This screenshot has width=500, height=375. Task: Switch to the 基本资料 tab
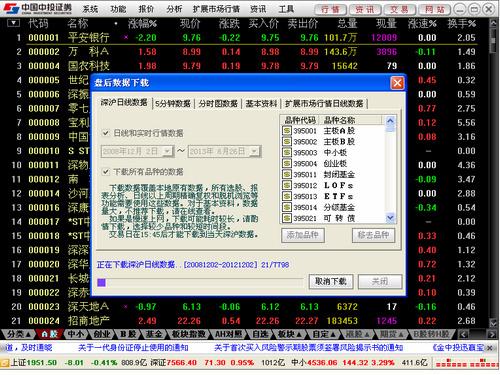pyautogui.click(x=261, y=104)
